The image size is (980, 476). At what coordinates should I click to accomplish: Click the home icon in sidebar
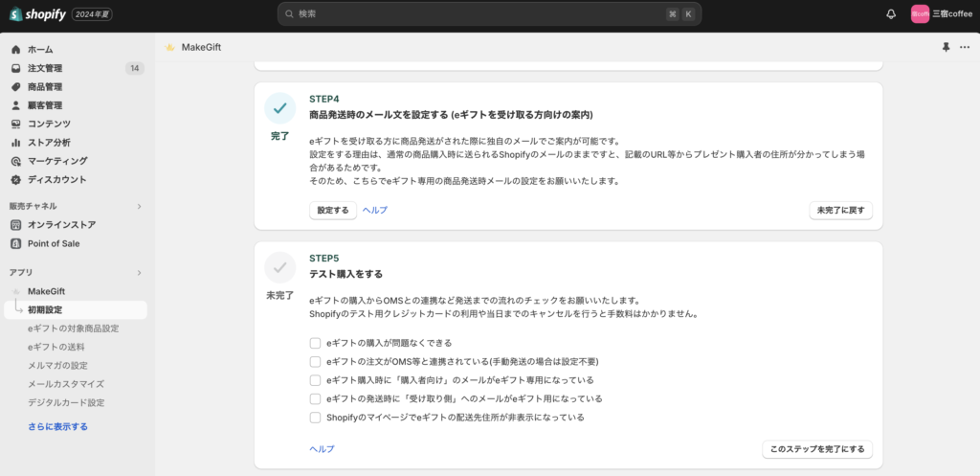point(16,50)
